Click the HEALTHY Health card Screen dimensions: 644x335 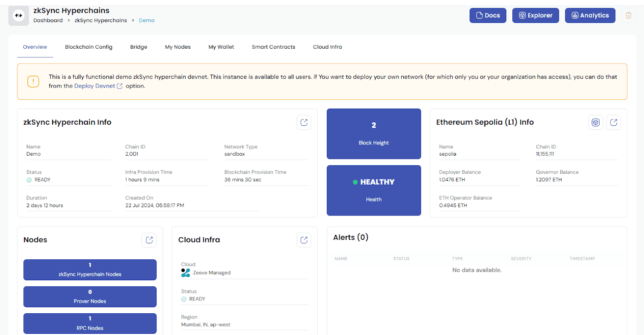374,191
